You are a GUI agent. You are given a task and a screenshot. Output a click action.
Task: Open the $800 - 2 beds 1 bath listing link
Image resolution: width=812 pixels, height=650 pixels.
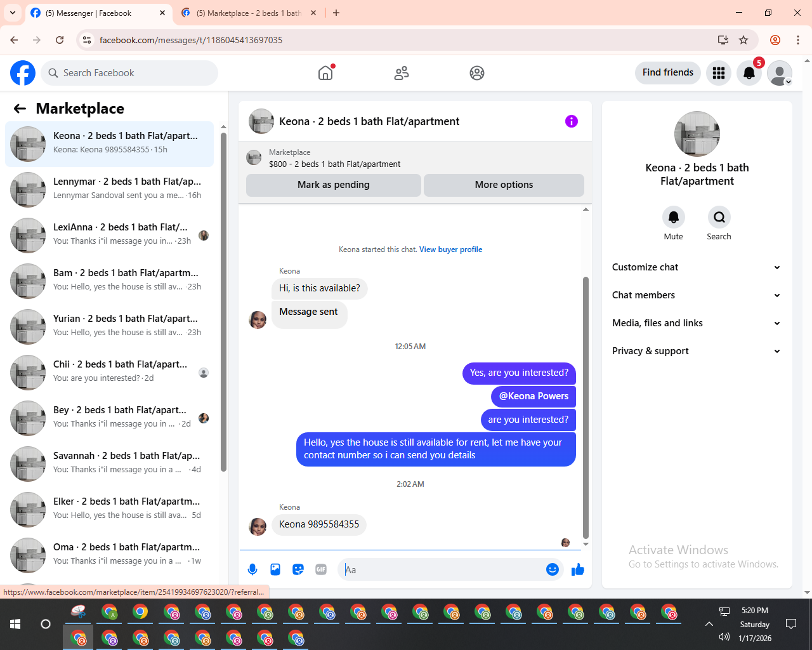(x=335, y=164)
